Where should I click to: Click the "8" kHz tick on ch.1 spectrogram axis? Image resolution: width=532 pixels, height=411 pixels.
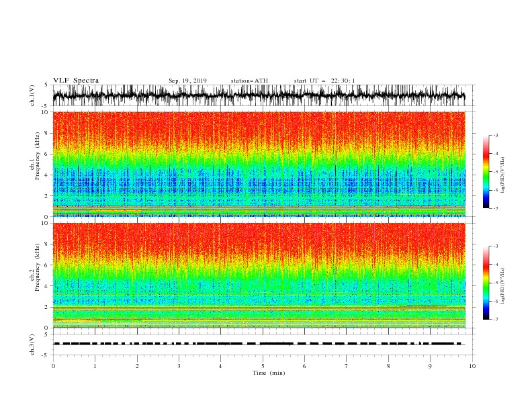(x=47, y=133)
